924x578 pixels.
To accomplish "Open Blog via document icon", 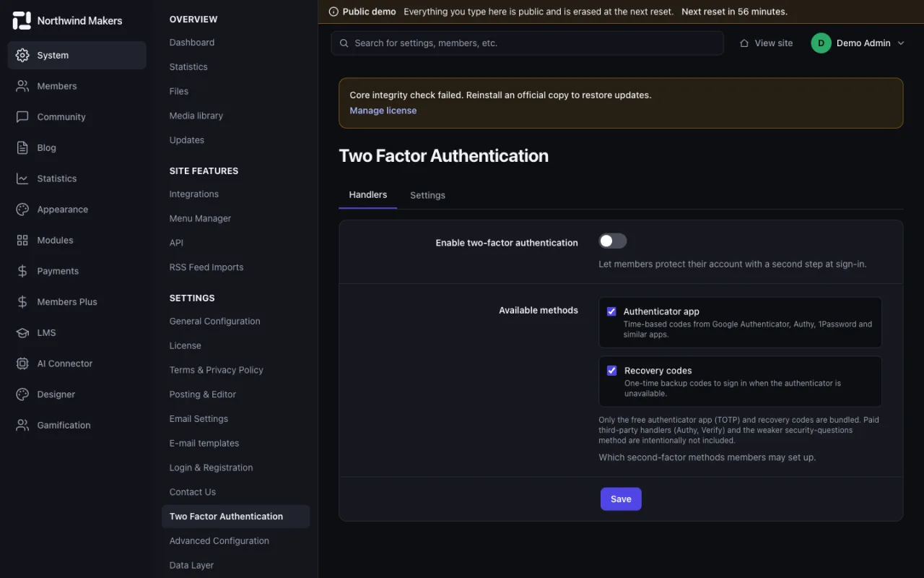I will coord(22,147).
